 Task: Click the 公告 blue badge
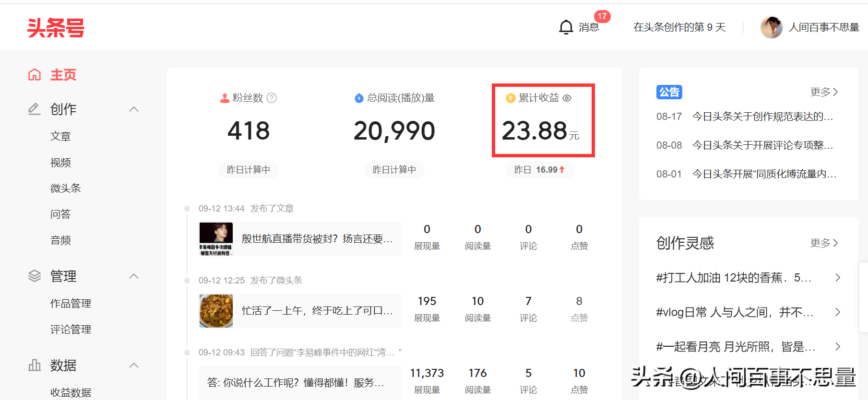(669, 92)
